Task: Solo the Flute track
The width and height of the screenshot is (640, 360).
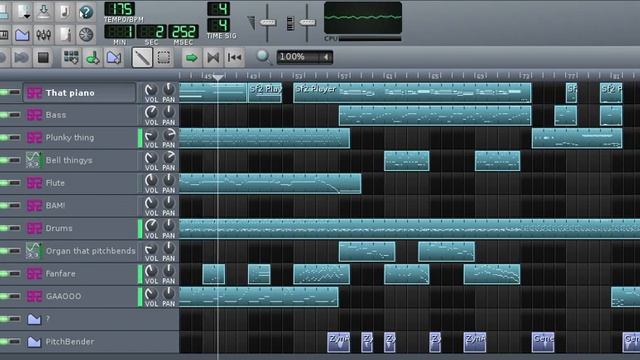Action: click(x=15, y=183)
